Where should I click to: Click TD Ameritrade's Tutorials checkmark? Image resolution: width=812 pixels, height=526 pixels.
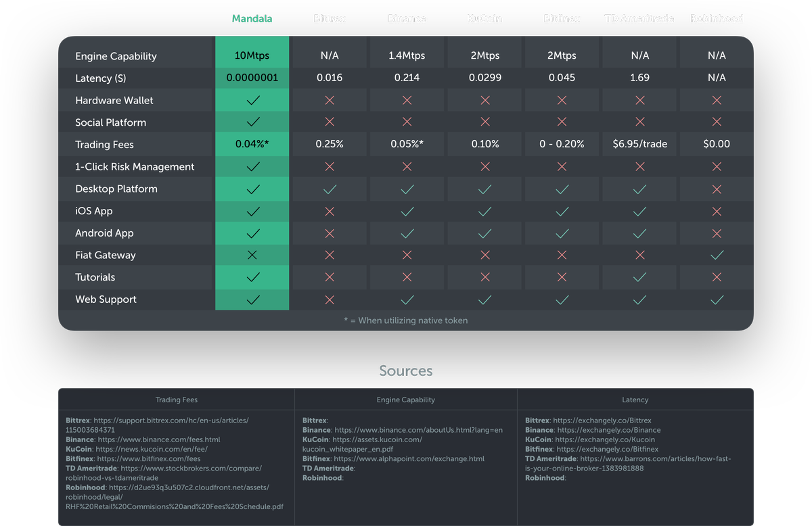(639, 277)
